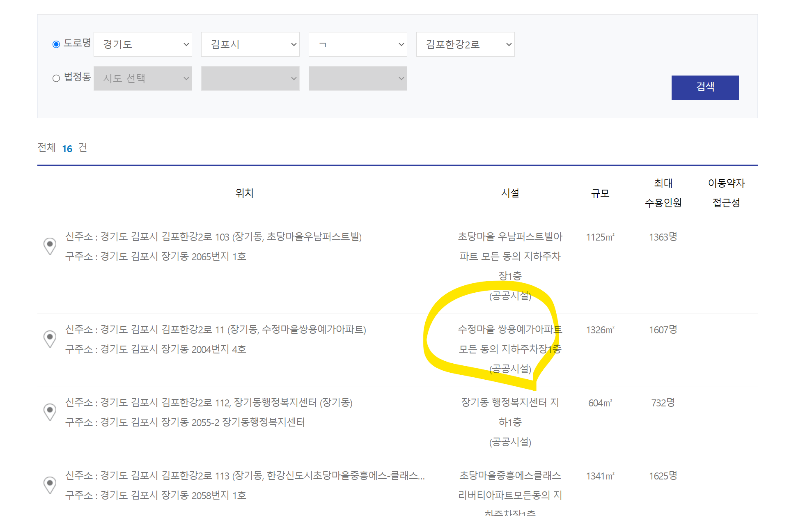Click the 장기동 행정복지센터 facility text

[510, 403]
